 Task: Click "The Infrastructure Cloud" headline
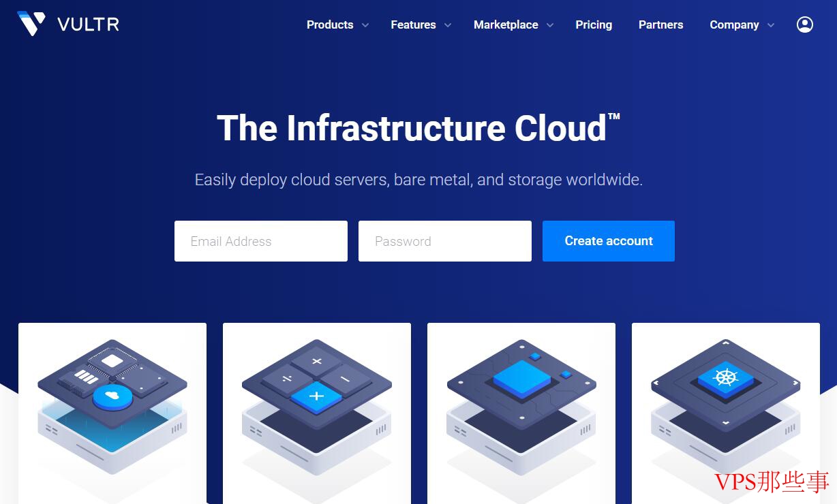(418, 128)
